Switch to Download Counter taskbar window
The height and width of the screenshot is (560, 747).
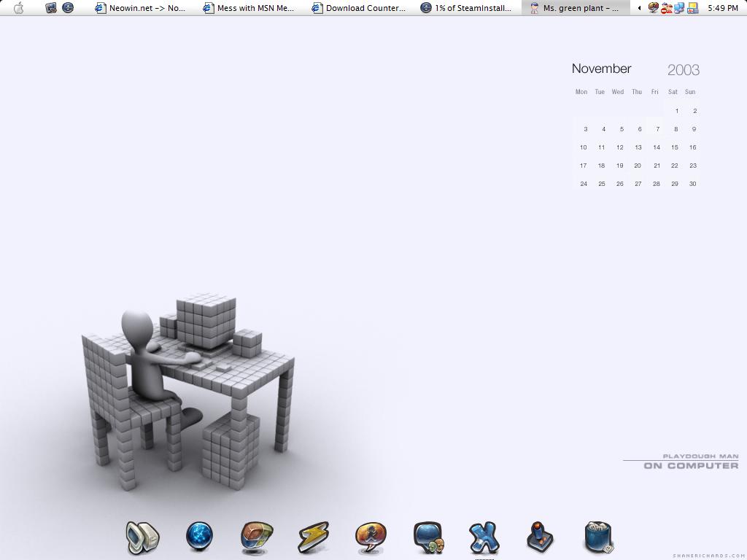[x=359, y=8]
